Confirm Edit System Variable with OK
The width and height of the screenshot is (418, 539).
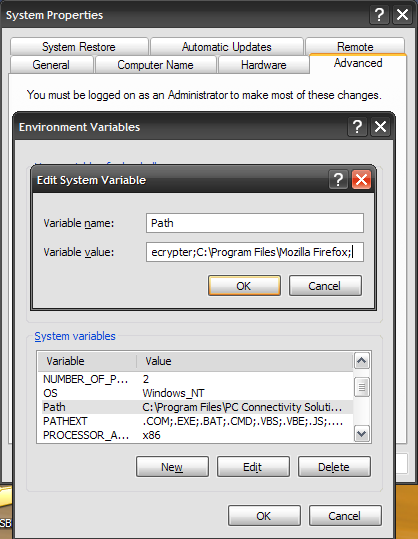point(244,286)
